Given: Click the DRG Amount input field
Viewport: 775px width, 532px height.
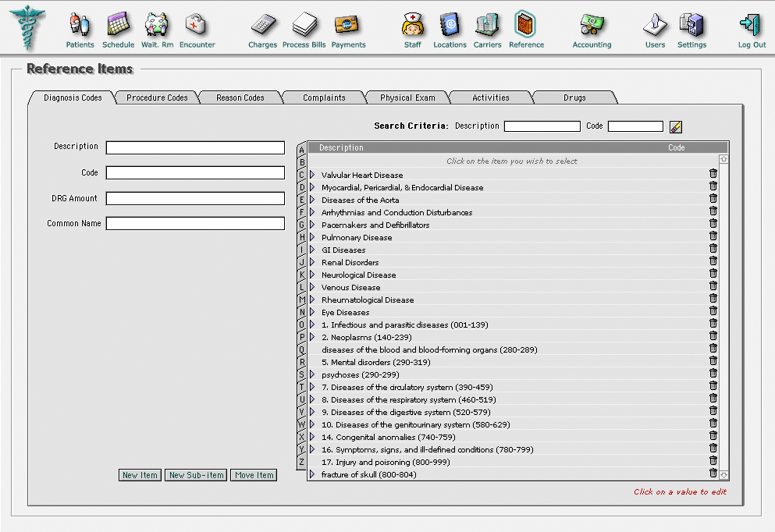Looking at the screenshot, I should (195, 198).
